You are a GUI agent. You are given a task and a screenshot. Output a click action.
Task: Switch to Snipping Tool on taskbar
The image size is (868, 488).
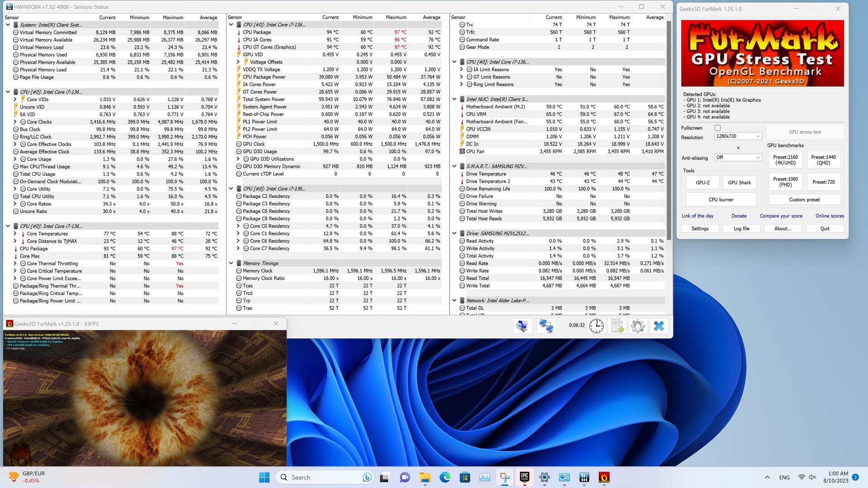pos(505,477)
